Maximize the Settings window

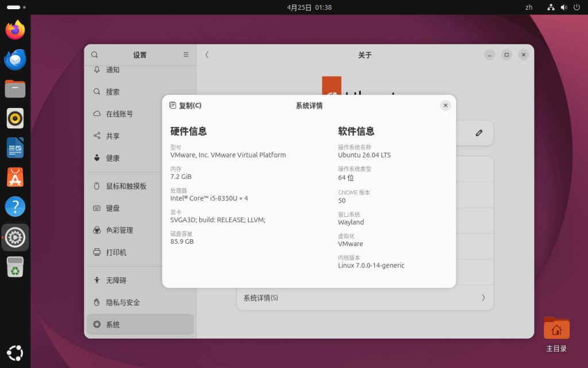[x=506, y=55]
